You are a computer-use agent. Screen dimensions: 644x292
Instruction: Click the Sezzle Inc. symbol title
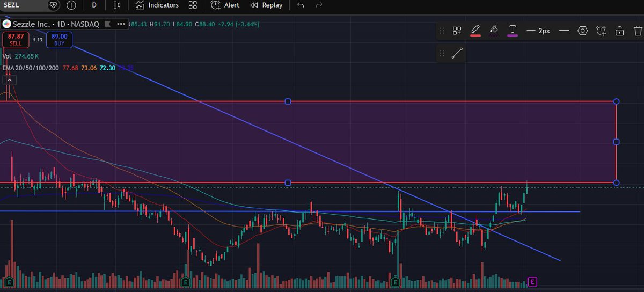pyautogui.click(x=56, y=24)
